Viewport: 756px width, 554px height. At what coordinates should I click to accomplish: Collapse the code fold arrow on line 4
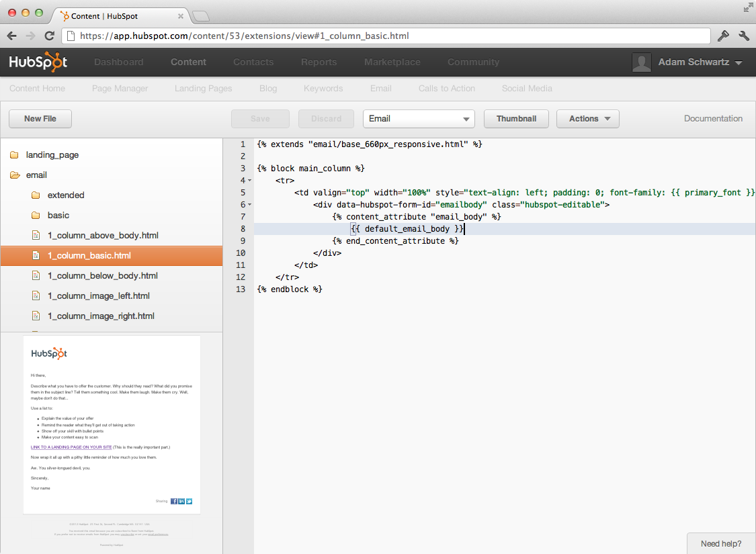pos(250,181)
